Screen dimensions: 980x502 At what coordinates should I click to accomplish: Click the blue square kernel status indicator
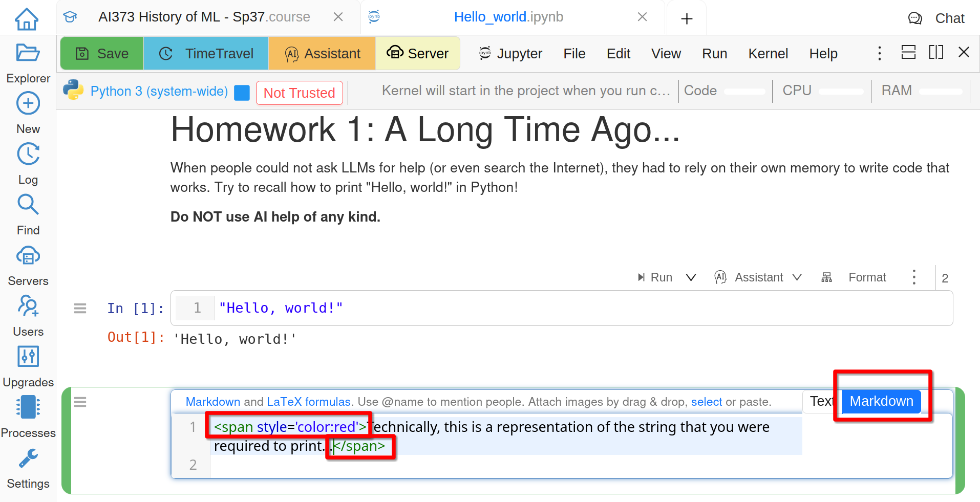(x=242, y=93)
